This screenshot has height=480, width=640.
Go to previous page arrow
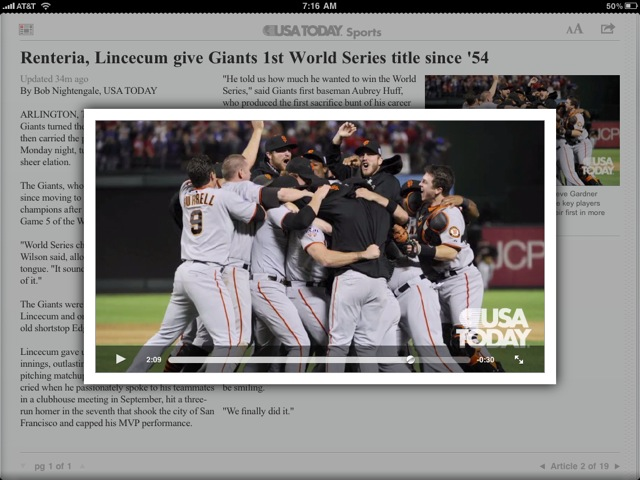pos(23,466)
